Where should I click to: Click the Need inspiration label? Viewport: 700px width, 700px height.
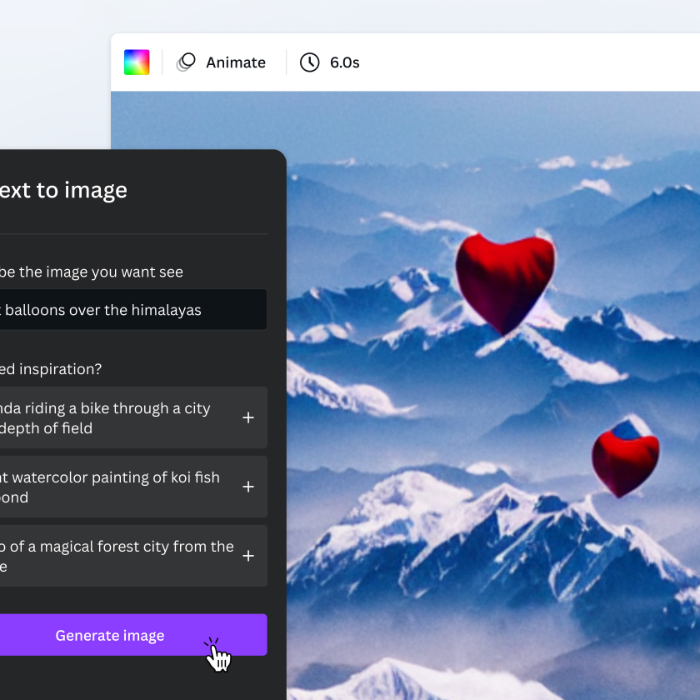[x=50, y=369]
